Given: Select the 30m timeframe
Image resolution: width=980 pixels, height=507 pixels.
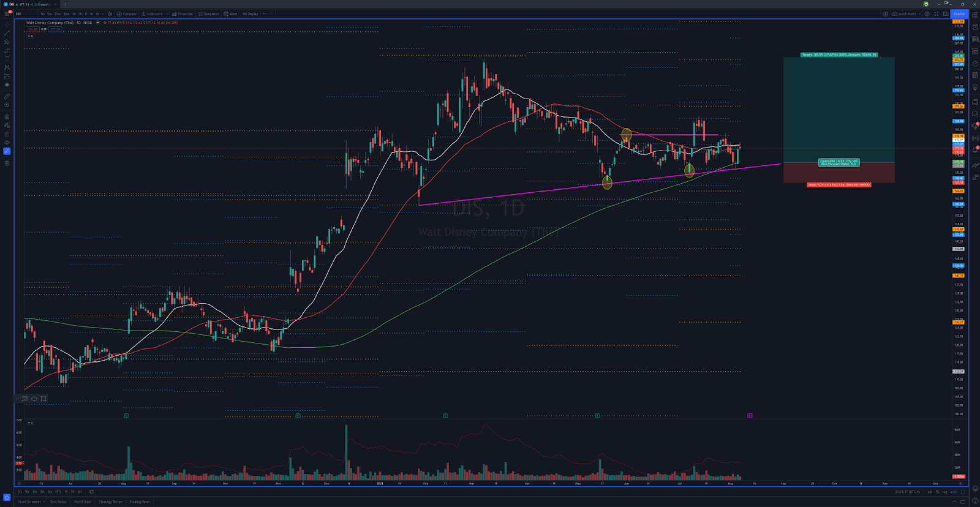Looking at the screenshot, I should coord(66,13).
